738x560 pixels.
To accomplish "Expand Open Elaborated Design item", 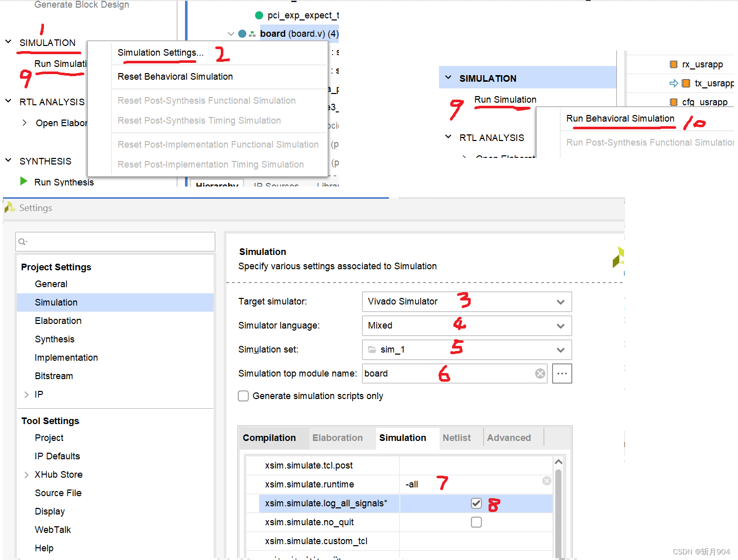I will click(x=25, y=123).
